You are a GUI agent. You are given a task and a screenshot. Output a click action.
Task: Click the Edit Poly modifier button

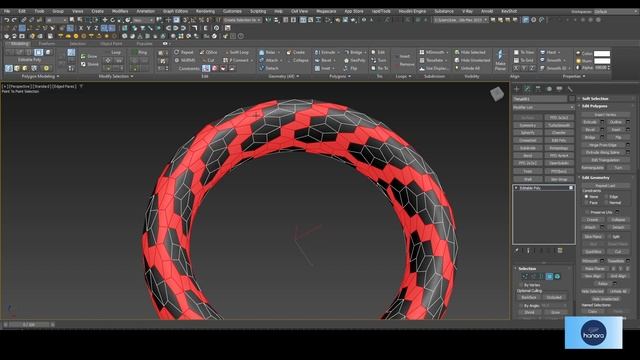click(x=559, y=140)
